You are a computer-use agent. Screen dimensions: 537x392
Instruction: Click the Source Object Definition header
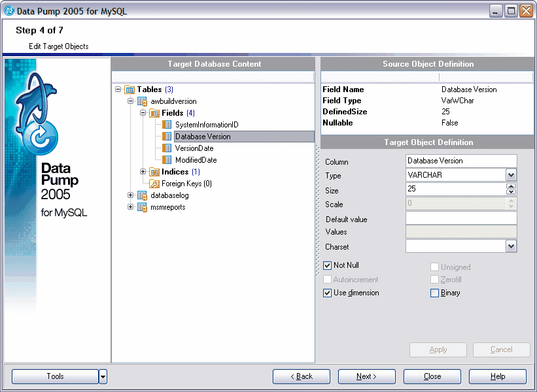[427, 64]
